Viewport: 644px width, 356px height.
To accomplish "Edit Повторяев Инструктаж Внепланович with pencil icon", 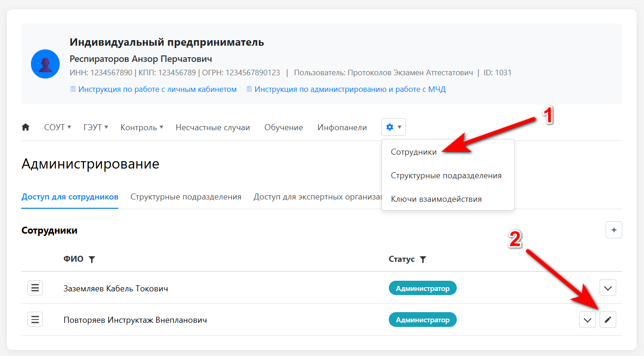I will 608,320.
